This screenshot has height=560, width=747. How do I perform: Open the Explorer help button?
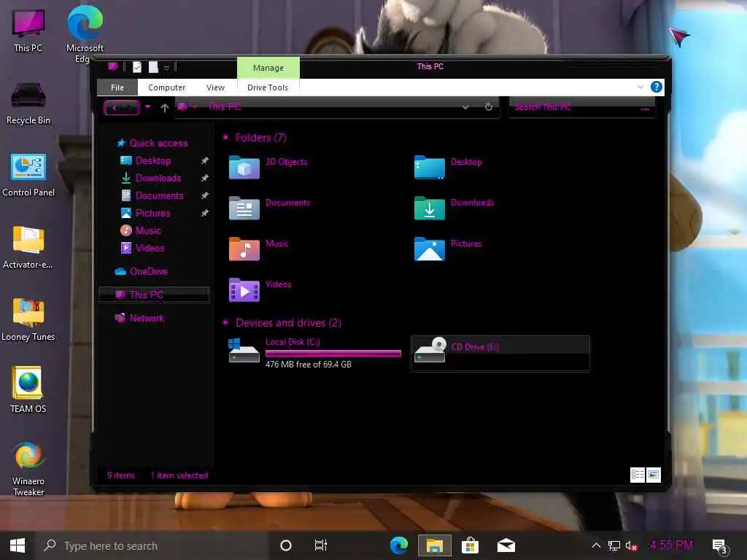pos(656,87)
